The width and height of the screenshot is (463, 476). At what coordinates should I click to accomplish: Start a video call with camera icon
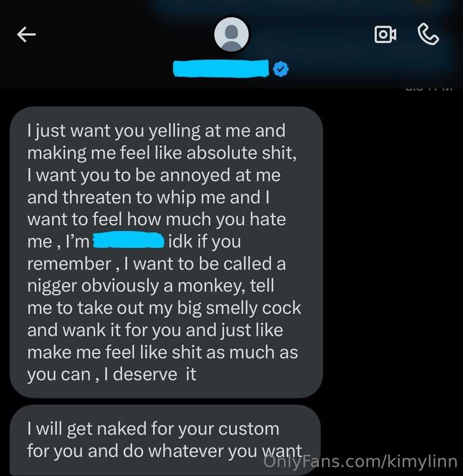[385, 35]
